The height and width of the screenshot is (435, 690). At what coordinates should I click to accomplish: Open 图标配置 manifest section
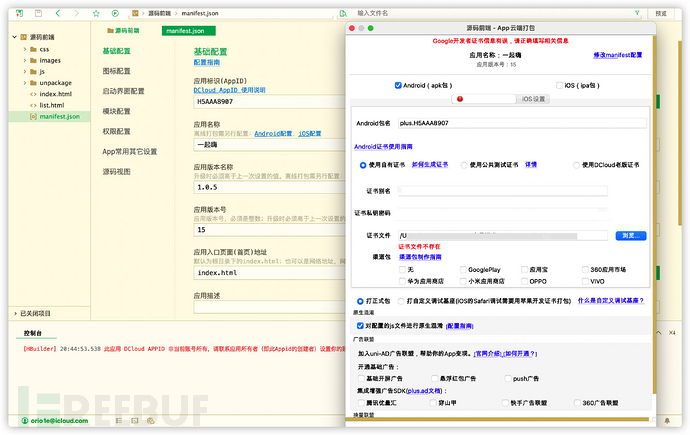[x=116, y=71]
